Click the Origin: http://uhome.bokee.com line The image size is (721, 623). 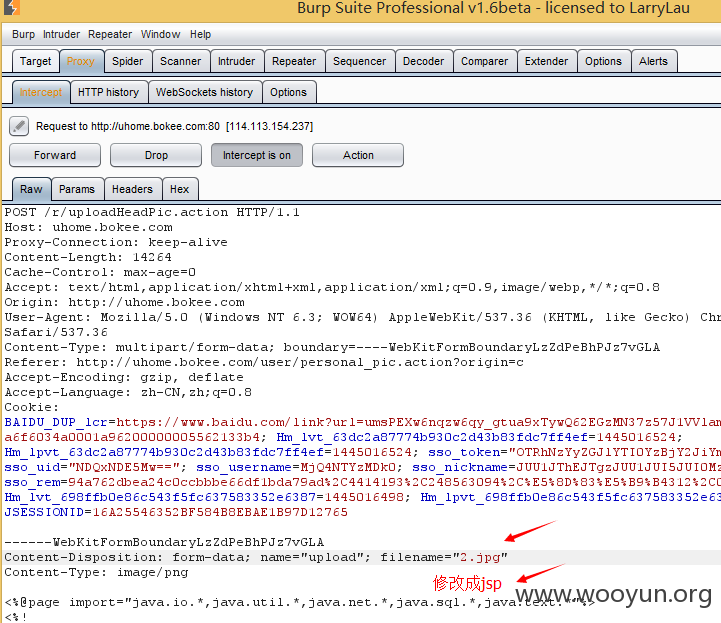pyautogui.click(x=125, y=303)
